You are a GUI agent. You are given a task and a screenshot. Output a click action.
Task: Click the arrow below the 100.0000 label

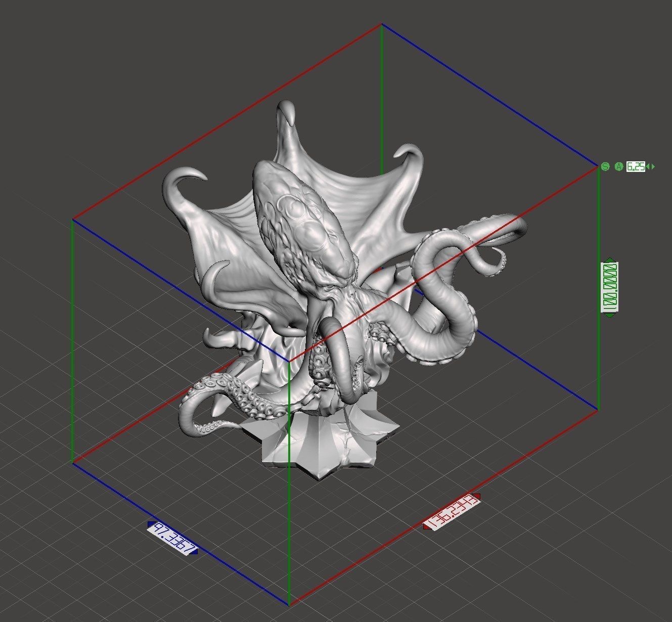pos(610,316)
